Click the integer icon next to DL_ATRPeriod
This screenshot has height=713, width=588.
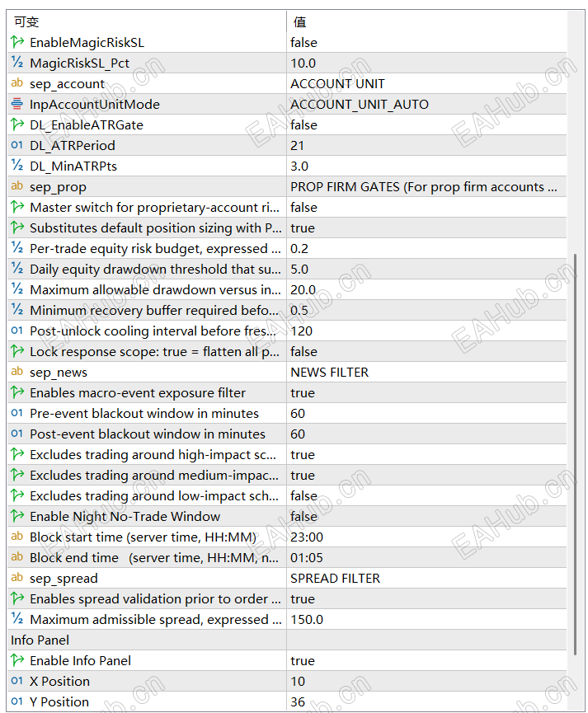[x=17, y=145]
